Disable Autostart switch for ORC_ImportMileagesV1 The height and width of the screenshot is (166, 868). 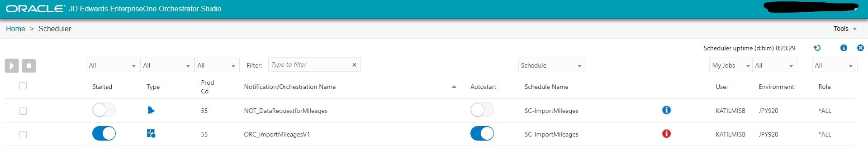(x=482, y=133)
